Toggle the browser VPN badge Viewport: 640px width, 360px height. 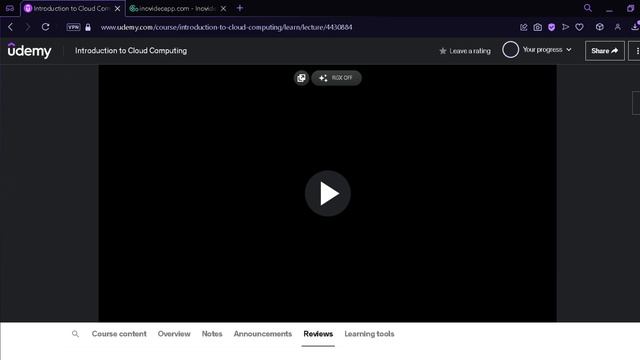[x=73, y=27]
